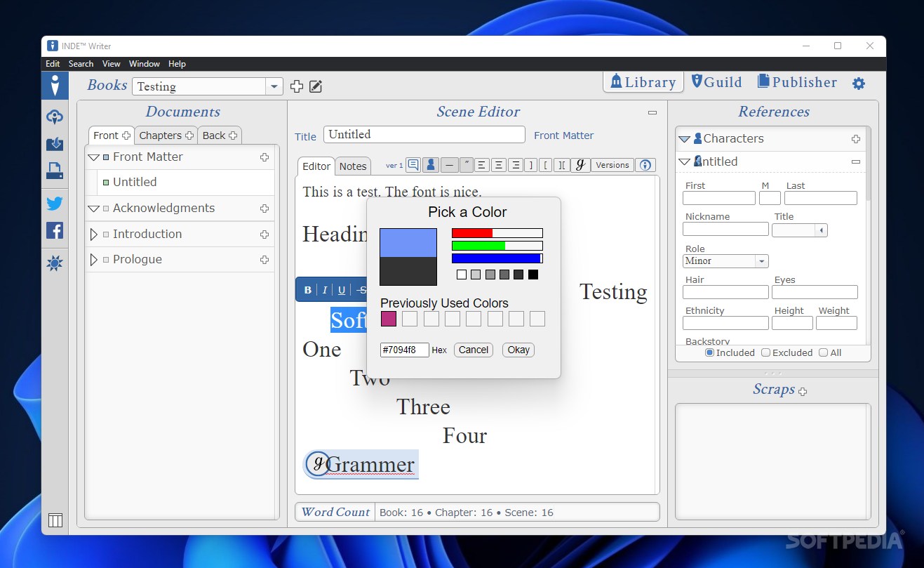The image size is (924, 568).
Task: Toggle bold in floating format bar
Action: (x=308, y=290)
